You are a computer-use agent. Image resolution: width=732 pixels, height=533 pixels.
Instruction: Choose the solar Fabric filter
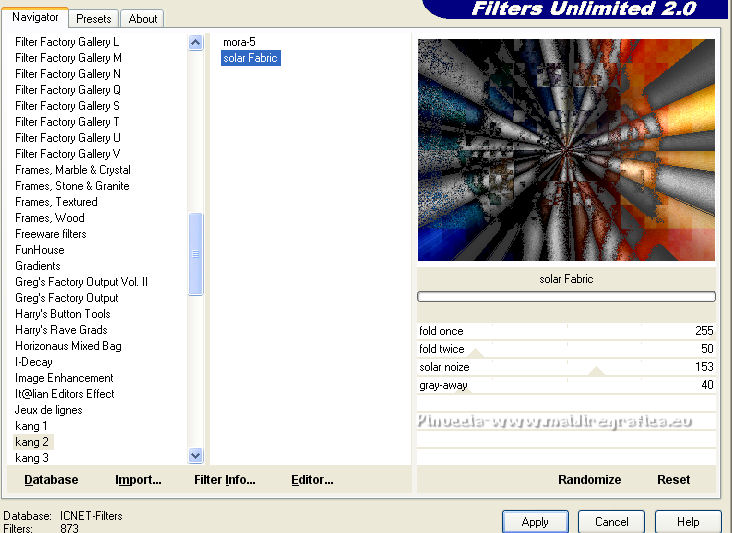click(x=251, y=58)
